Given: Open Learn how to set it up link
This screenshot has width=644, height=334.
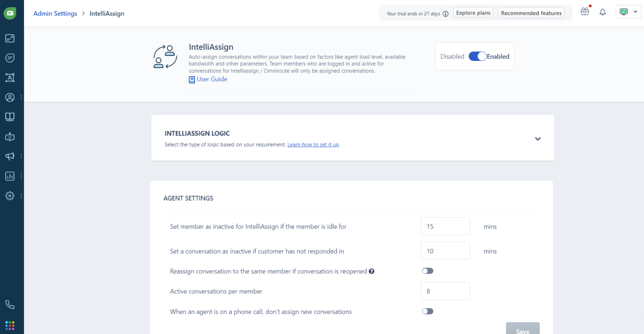Looking at the screenshot, I should [x=313, y=145].
